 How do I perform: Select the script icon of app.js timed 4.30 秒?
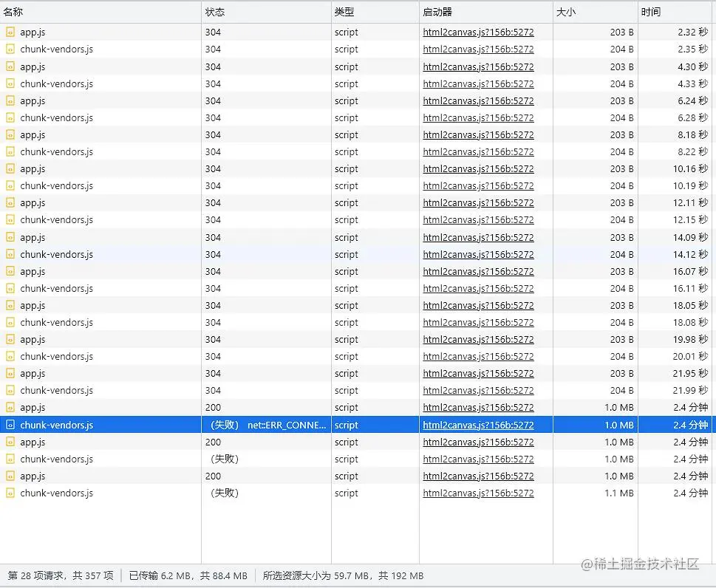click(x=10, y=66)
